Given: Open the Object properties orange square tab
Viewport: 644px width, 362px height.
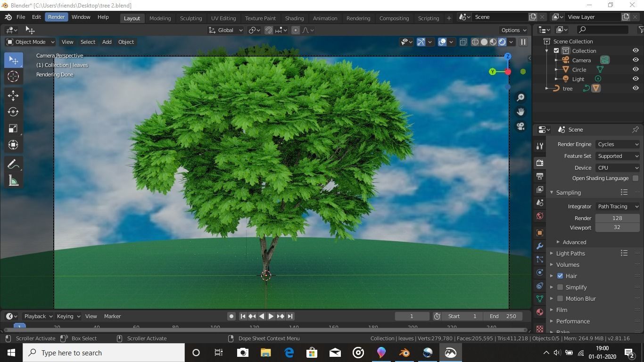Looking at the screenshot, I should [540, 233].
